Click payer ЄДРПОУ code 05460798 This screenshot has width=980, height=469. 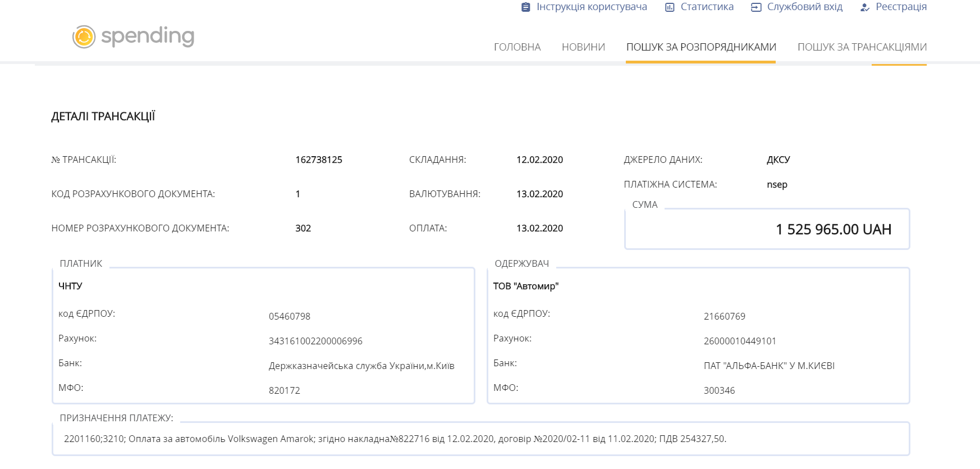[x=290, y=316]
